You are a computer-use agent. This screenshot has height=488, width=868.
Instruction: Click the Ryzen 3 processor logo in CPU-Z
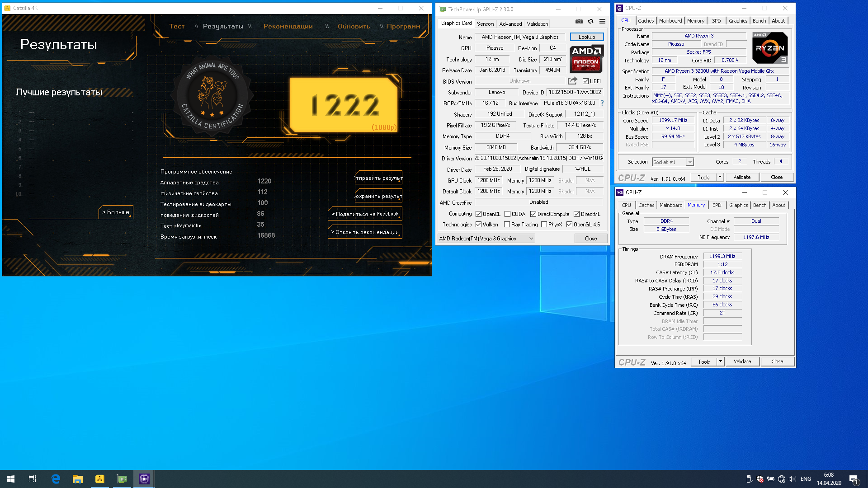tap(770, 48)
